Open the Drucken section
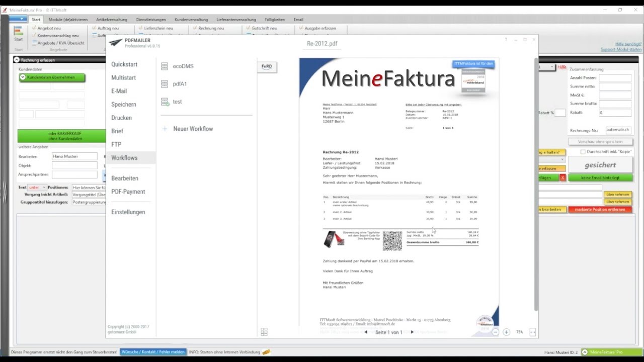 121,118
